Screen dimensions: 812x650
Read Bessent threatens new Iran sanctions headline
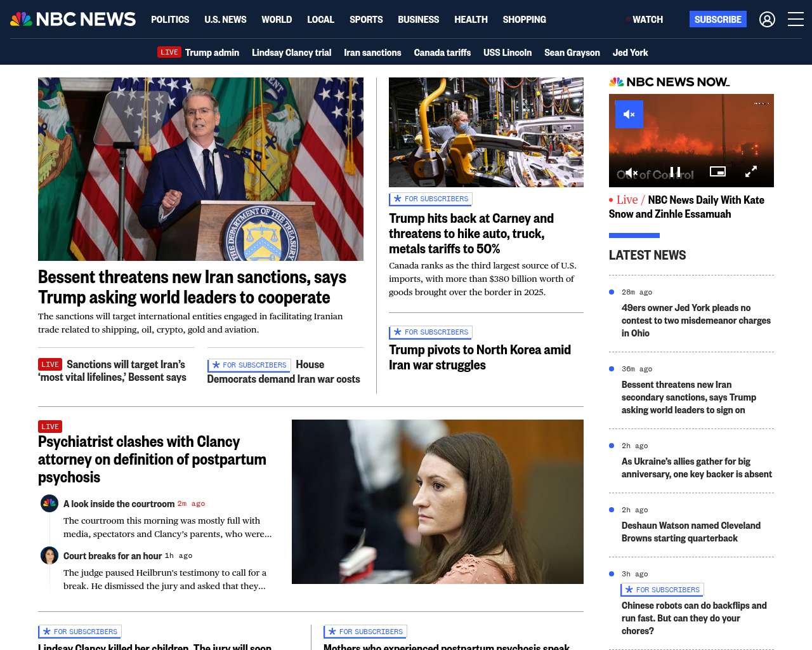coord(192,287)
